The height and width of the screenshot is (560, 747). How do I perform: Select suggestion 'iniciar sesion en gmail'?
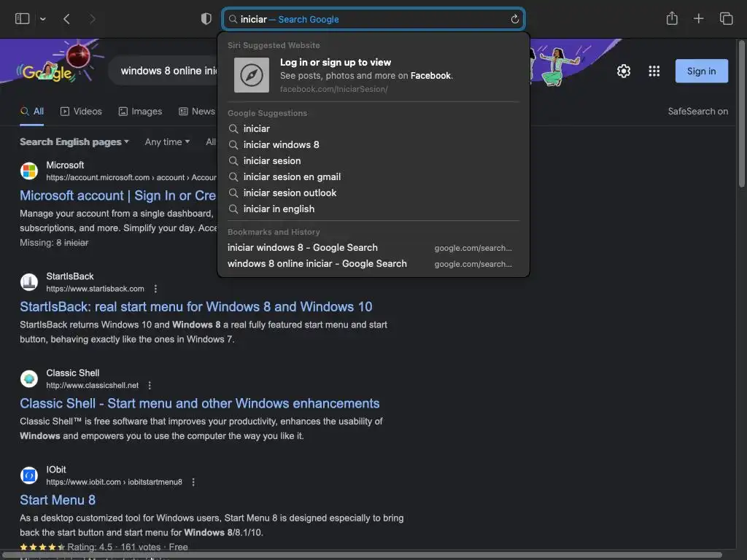click(x=373, y=177)
